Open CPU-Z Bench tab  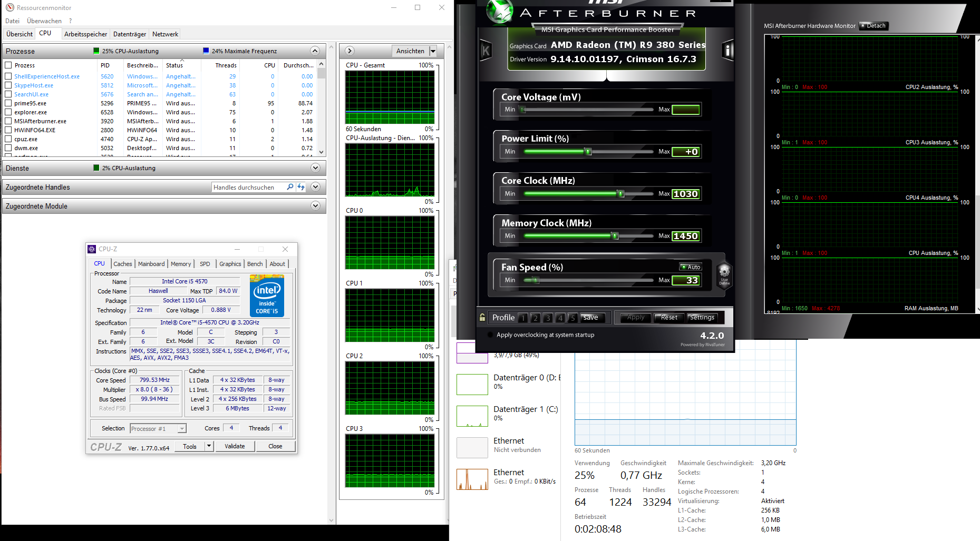[x=255, y=264]
